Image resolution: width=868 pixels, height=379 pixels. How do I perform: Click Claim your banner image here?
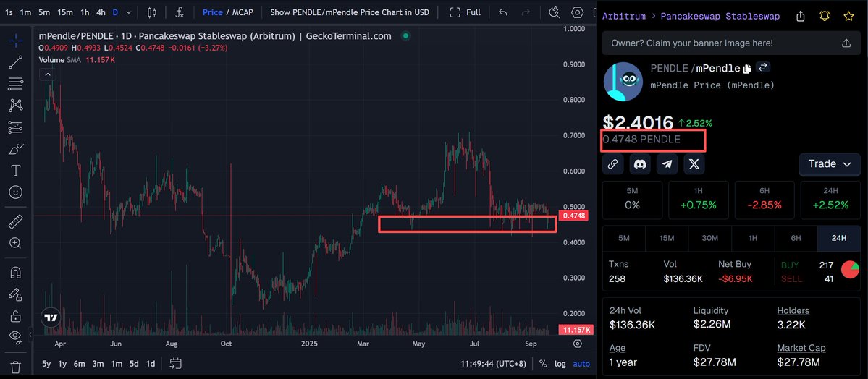pos(692,43)
